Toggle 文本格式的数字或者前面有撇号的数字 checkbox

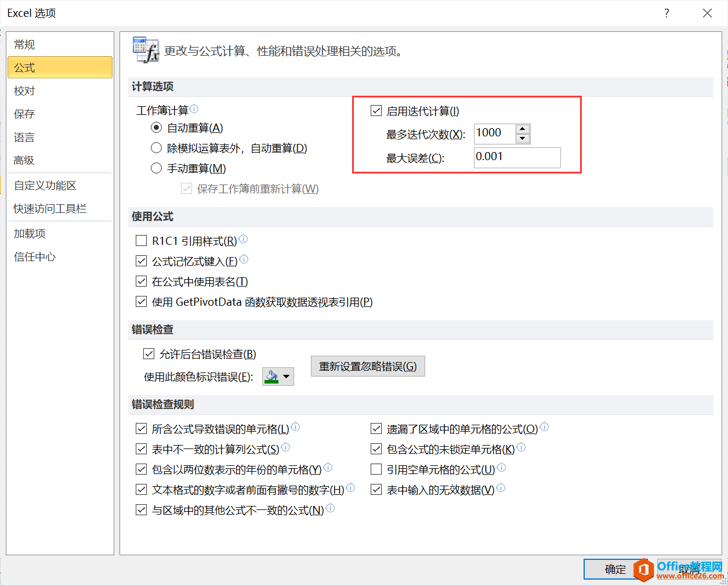[141, 490]
